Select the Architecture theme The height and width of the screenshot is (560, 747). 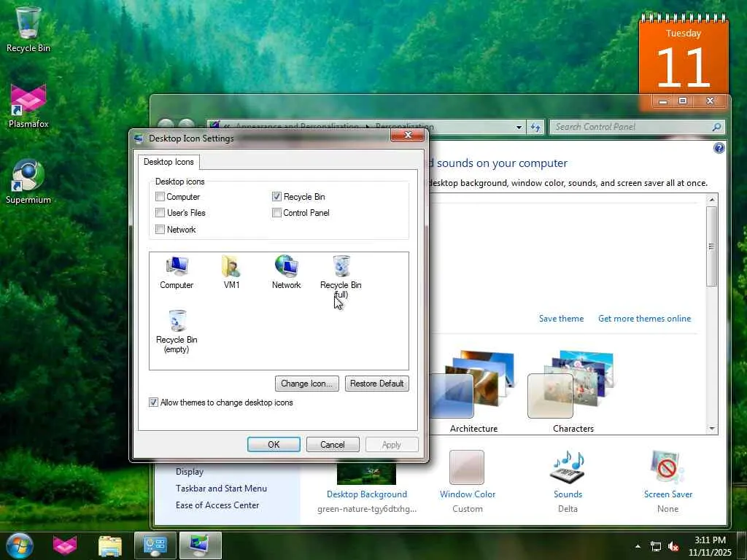click(473, 392)
